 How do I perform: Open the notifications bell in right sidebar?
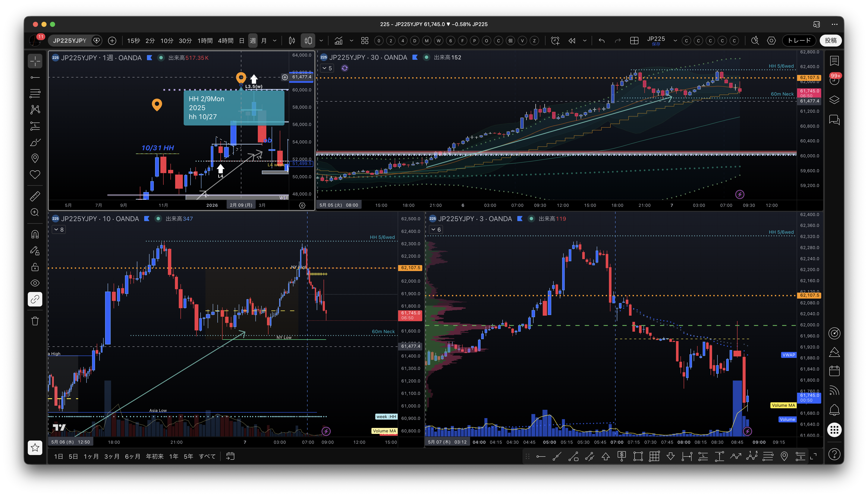coord(834,410)
